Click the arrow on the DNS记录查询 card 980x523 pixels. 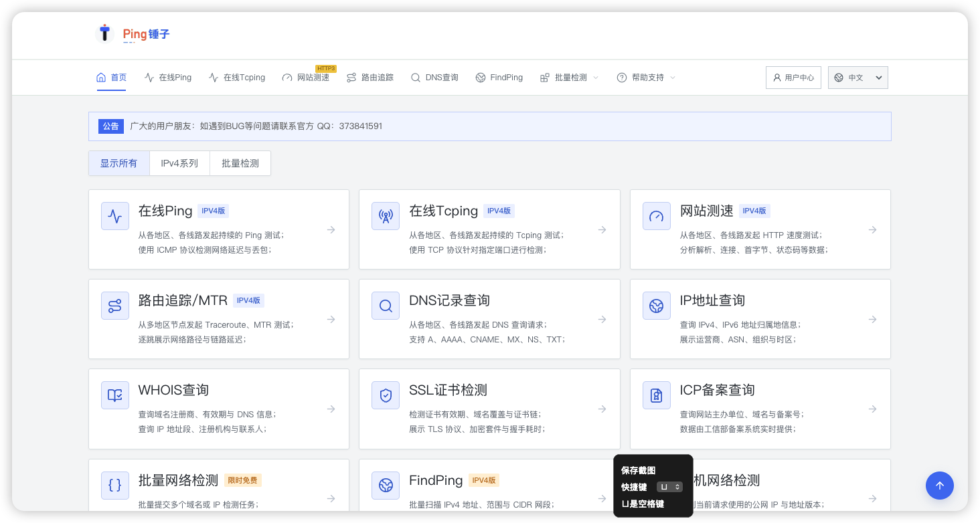point(602,319)
